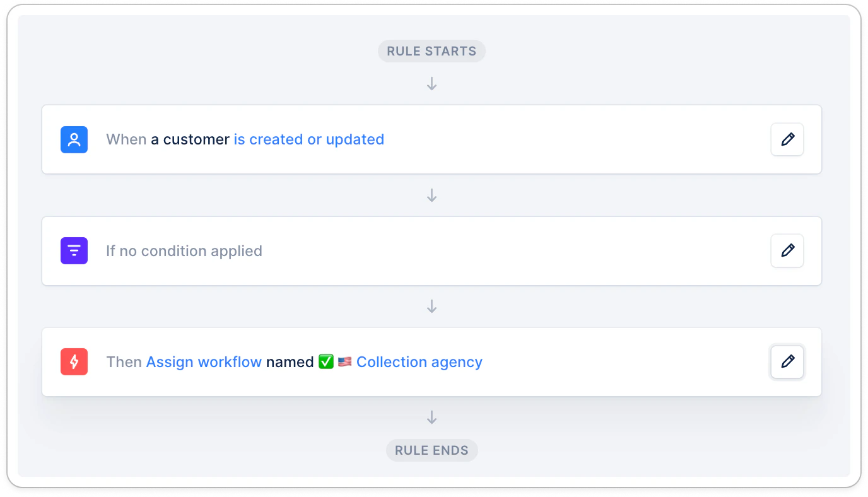Click the arrow between trigger and condition
The image size is (868, 497).
pyautogui.click(x=431, y=196)
